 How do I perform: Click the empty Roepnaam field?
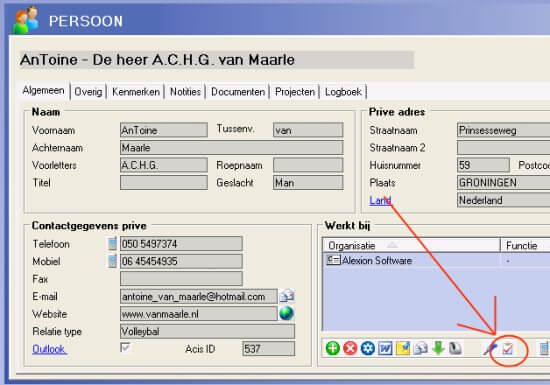click(x=308, y=165)
